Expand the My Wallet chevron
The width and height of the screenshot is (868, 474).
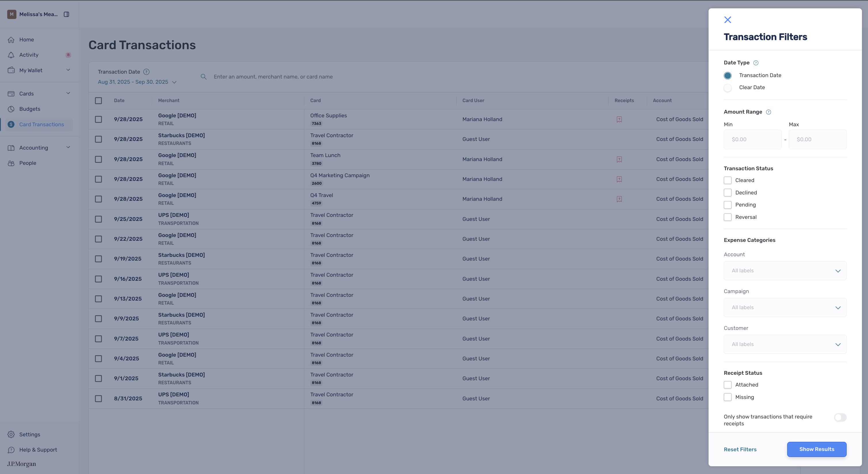pos(68,70)
